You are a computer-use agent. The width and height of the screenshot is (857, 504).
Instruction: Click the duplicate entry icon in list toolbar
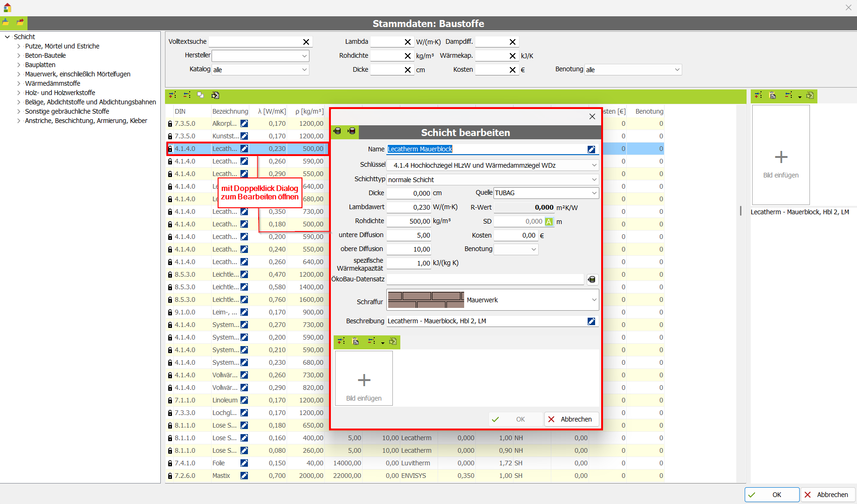(x=200, y=95)
